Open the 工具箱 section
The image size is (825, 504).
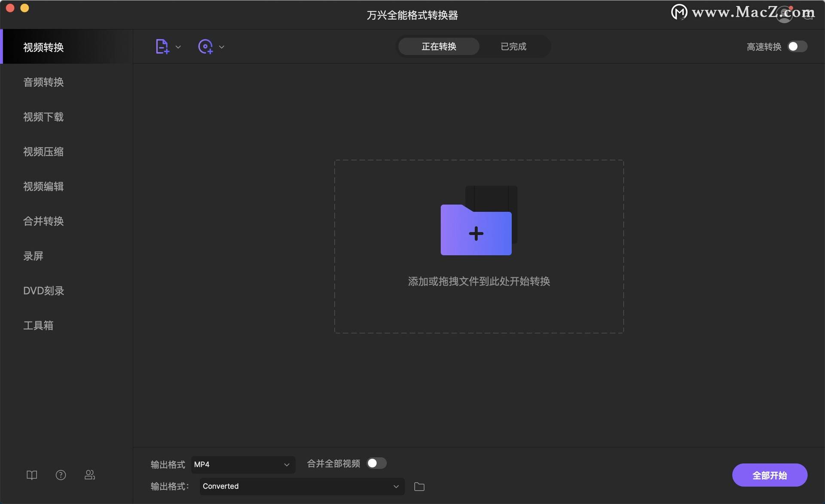[38, 325]
